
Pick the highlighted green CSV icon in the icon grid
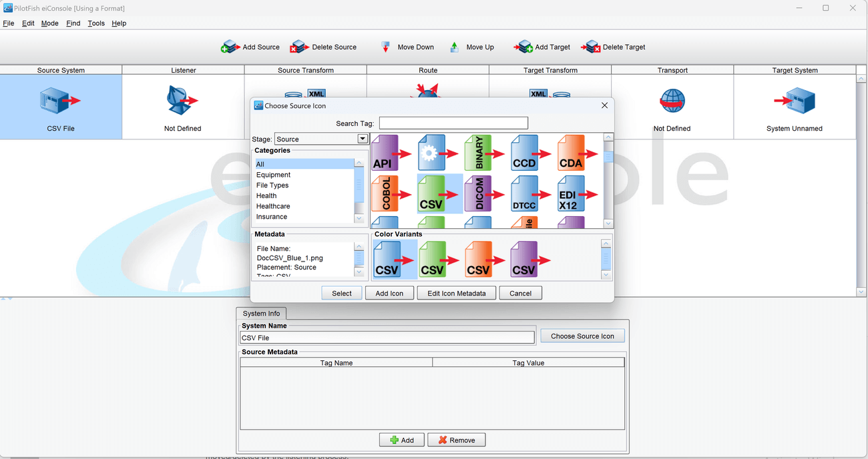(438, 193)
